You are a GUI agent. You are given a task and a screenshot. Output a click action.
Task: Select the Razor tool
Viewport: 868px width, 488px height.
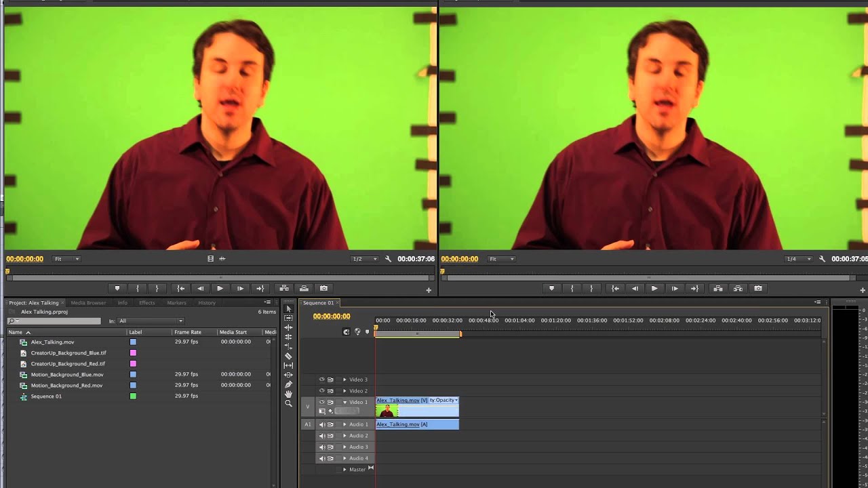(288, 356)
